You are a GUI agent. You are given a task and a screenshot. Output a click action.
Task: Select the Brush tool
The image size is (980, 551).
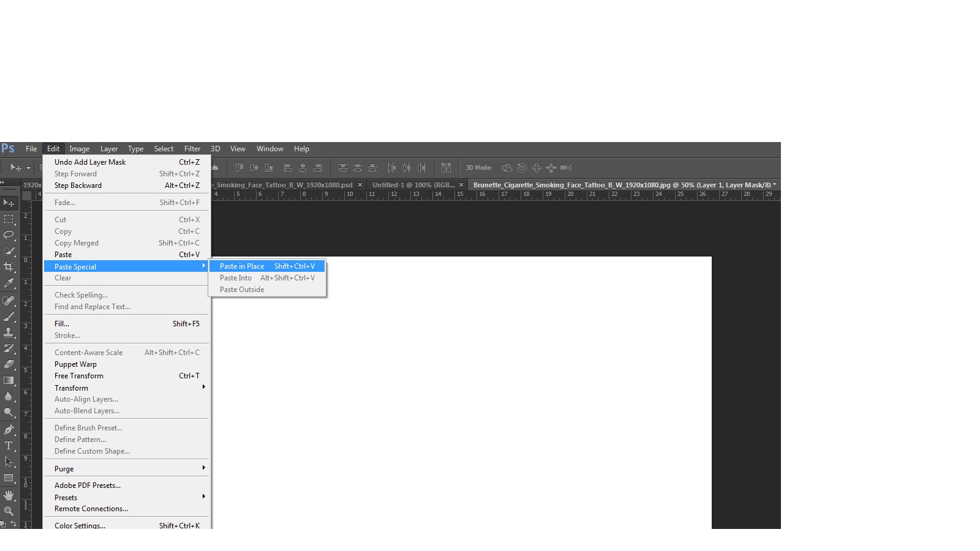9,316
